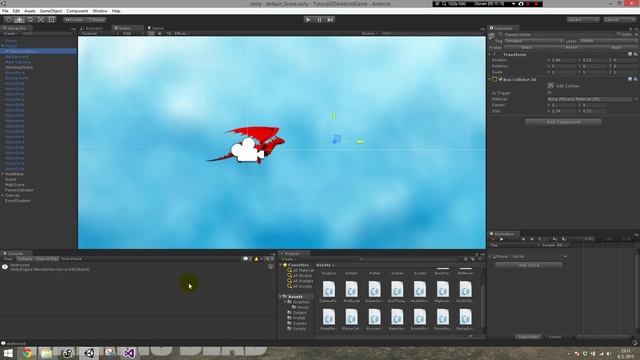The image size is (640, 360).
Task: Select the Rotate tool in Unity toolbar
Action: coord(30,20)
